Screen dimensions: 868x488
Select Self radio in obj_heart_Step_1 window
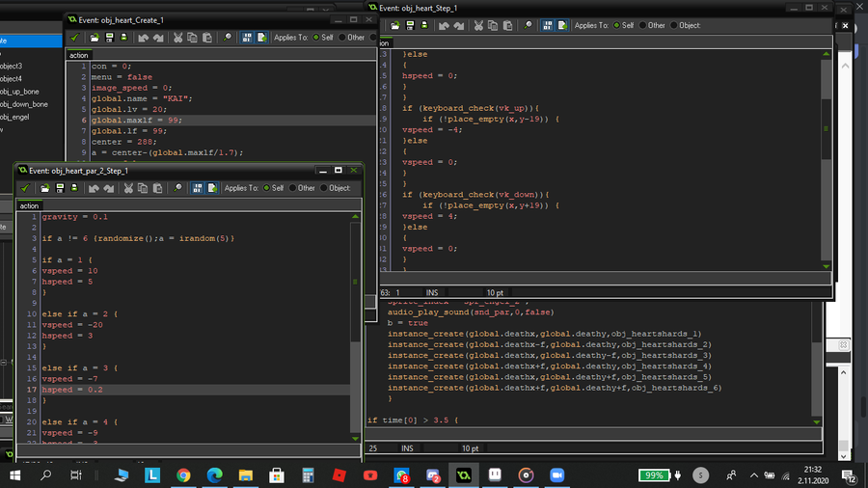coord(616,25)
